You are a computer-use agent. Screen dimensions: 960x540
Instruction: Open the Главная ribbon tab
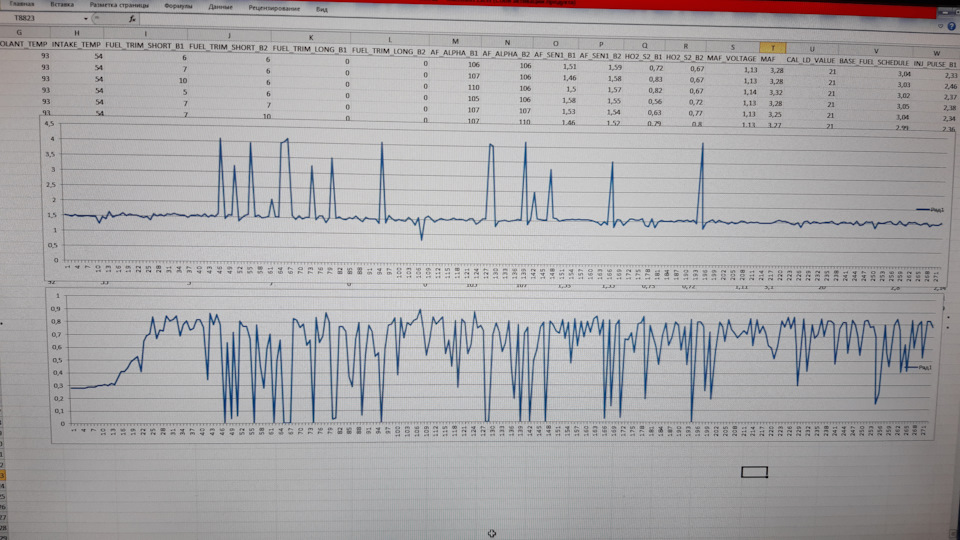22,4
